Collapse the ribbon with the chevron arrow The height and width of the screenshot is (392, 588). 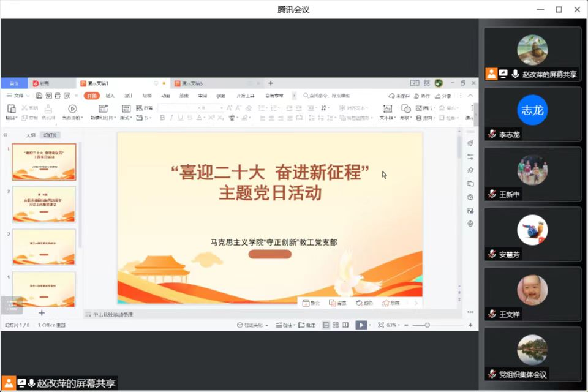[472, 96]
